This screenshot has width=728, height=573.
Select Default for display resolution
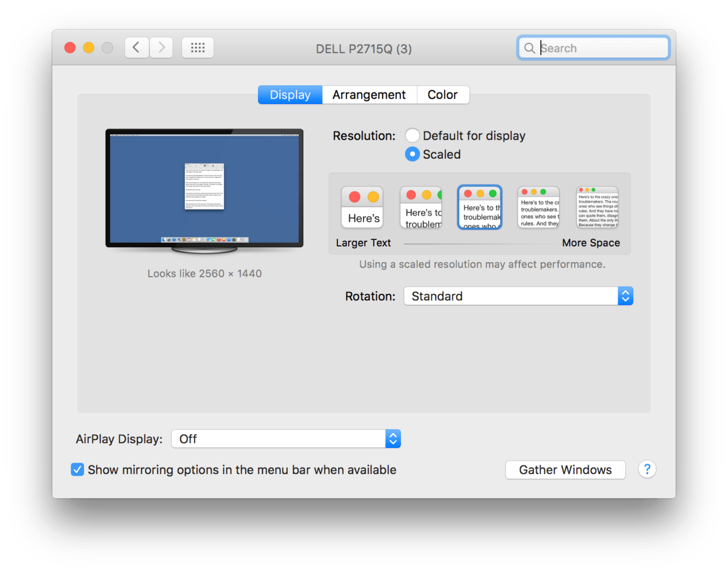click(412, 136)
